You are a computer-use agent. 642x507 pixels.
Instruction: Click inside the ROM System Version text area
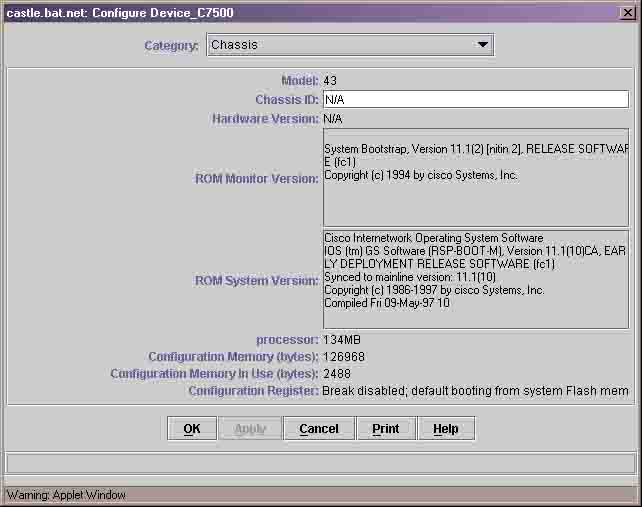(476, 279)
